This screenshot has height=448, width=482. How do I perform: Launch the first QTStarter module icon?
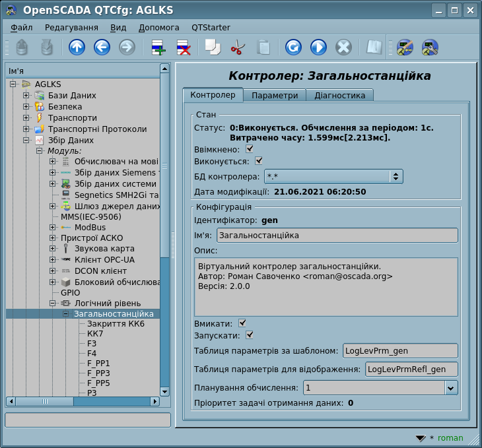(x=405, y=48)
